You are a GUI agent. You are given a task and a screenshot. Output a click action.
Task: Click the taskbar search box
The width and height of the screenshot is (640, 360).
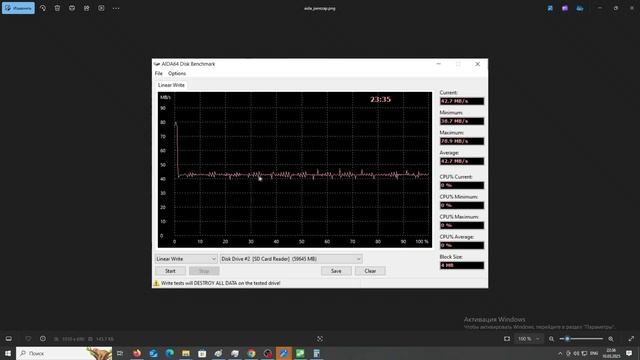click(64, 353)
